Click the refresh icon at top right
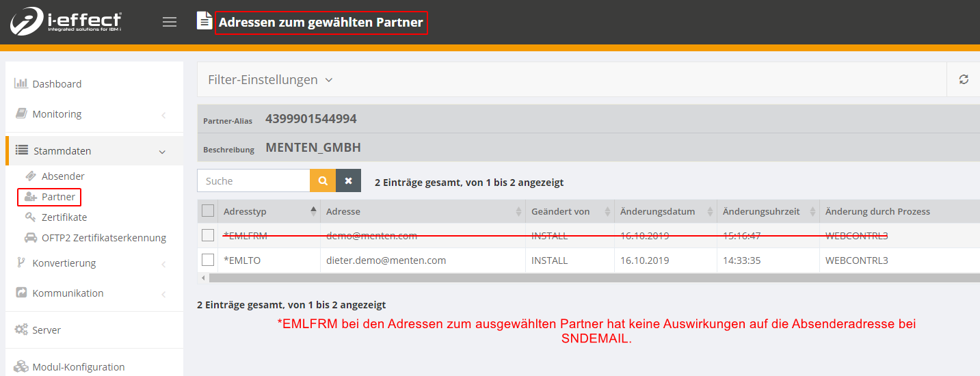 click(964, 79)
